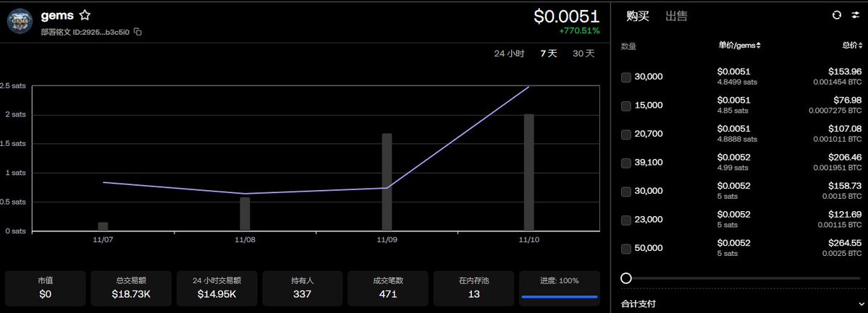The image size is (868, 313).
Task: Select the 24 小时 chart range
Action: (509, 53)
